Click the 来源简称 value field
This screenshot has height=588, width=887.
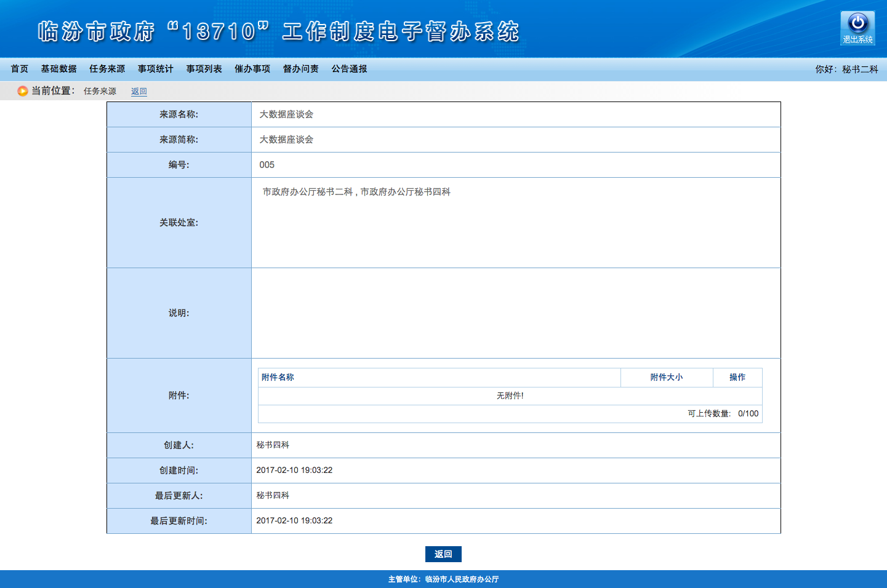(x=516, y=140)
